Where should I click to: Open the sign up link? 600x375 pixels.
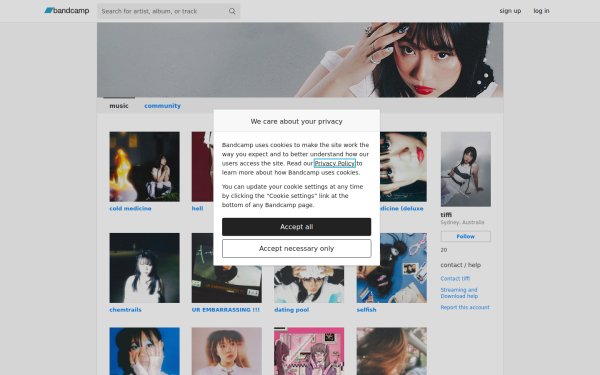pos(510,11)
